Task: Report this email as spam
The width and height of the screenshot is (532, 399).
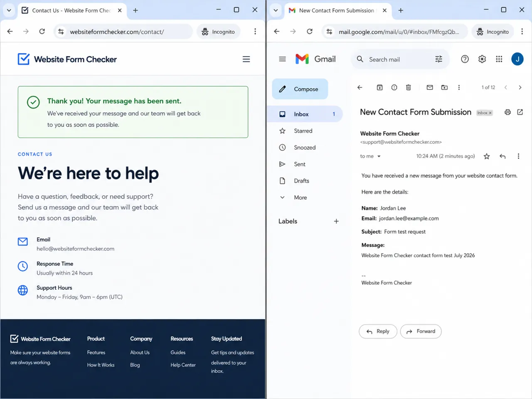Action: click(394, 87)
